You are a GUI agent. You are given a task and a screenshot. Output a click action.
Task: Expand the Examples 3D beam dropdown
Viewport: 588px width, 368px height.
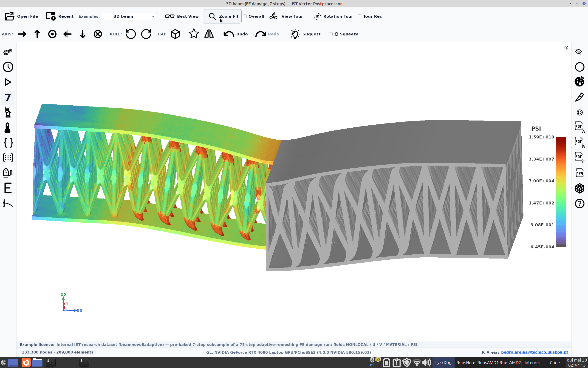point(129,16)
